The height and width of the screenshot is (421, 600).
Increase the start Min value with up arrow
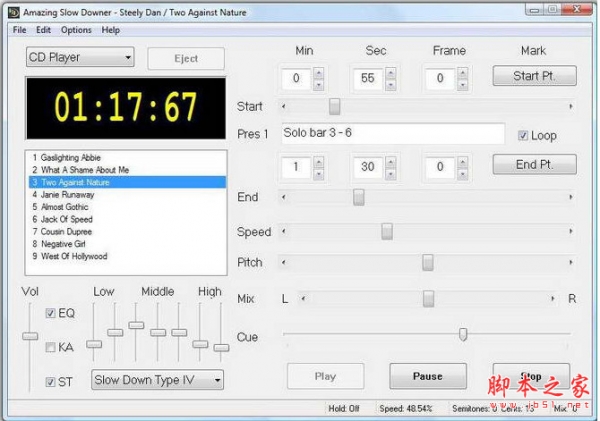pyautogui.click(x=318, y=72)
